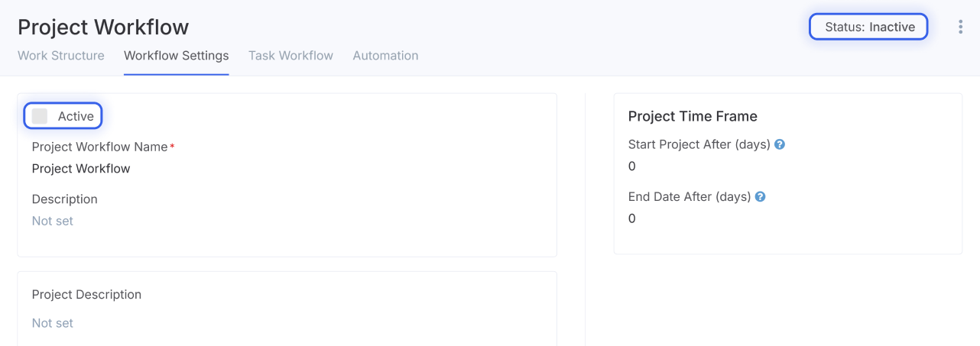Click the Project Workflow page title

point(103,27)
